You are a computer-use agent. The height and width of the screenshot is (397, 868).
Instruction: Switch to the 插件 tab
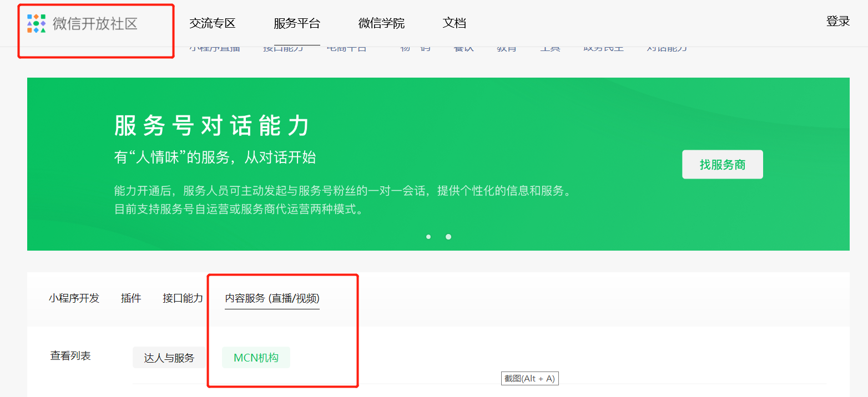tap(131, 298)
